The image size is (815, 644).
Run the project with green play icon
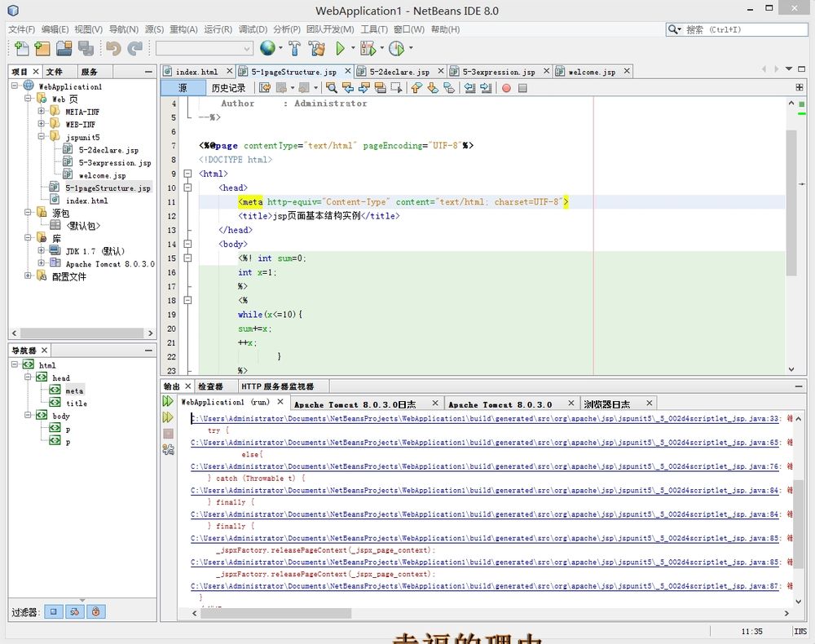click(x=341, y=49)
